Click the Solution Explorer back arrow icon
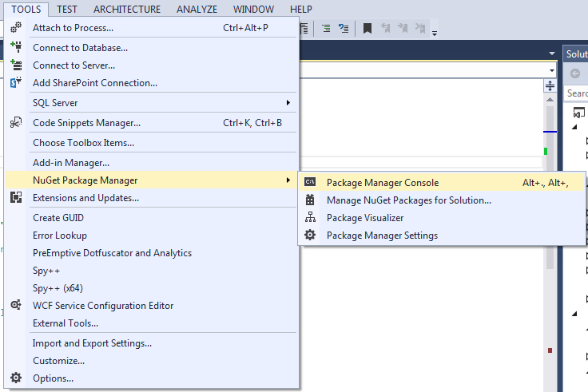This screenshot has width=588, height=392. 575,73
